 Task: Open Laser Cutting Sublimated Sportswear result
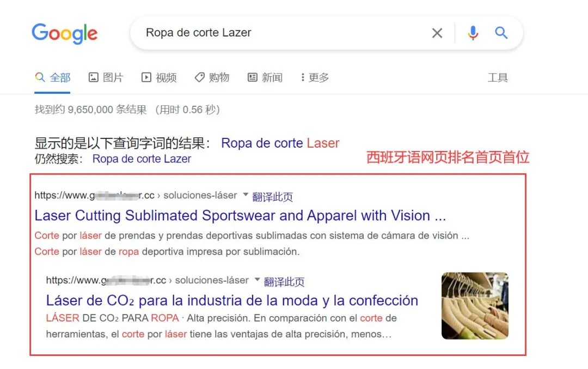coord(241,215)
